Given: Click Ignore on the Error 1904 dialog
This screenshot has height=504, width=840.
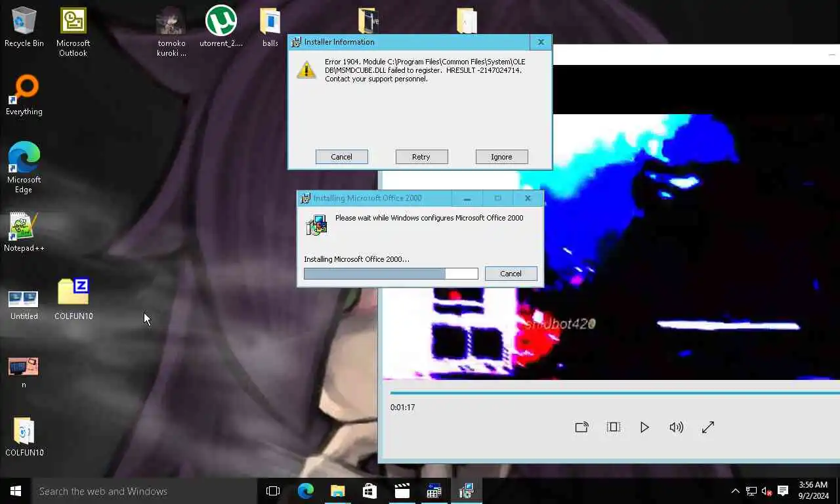Looking at the screenshot, I should [501, 157].
